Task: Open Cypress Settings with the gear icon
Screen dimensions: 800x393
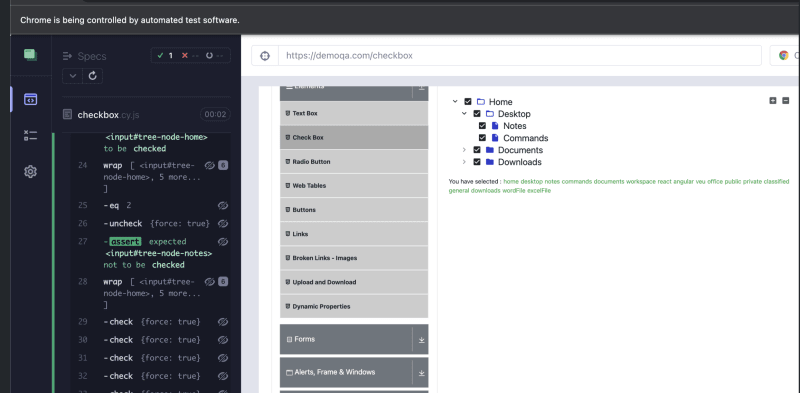Action: pyautogui.click(x=31, y=171)
